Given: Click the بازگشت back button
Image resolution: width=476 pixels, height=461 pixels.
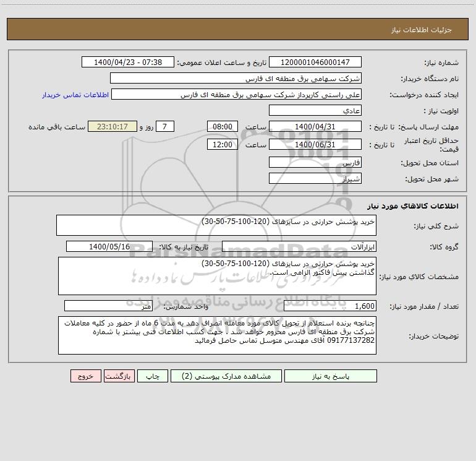Looking at the screenshot, I should click(x=119, y=376).
